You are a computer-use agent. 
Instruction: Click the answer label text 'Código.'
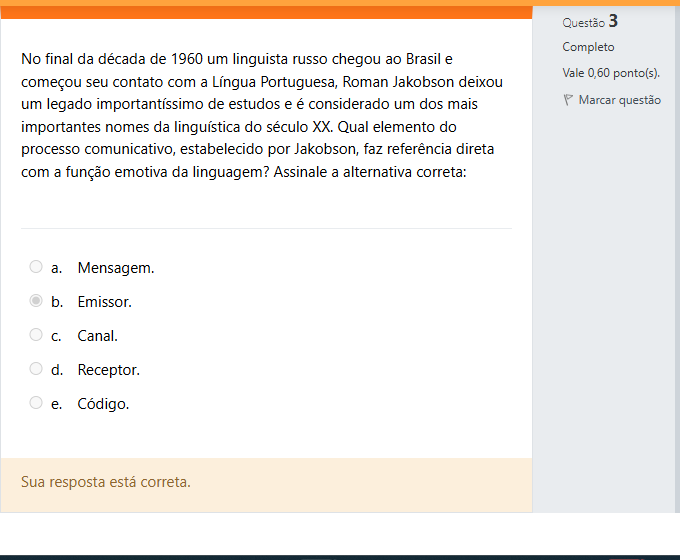103,404
